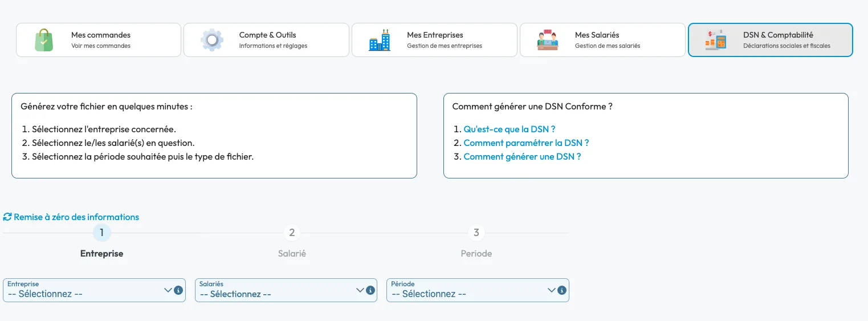Click the gear icon for Compte & Outils

tap(212, 40)
